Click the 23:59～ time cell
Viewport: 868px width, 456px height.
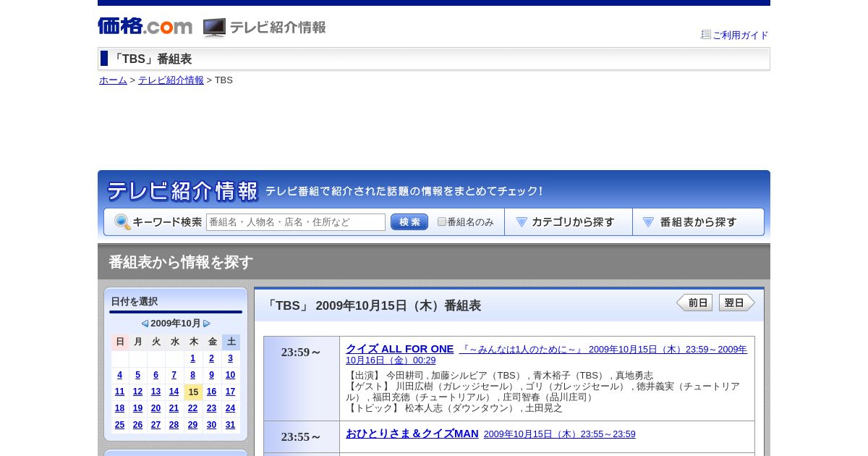302,379
